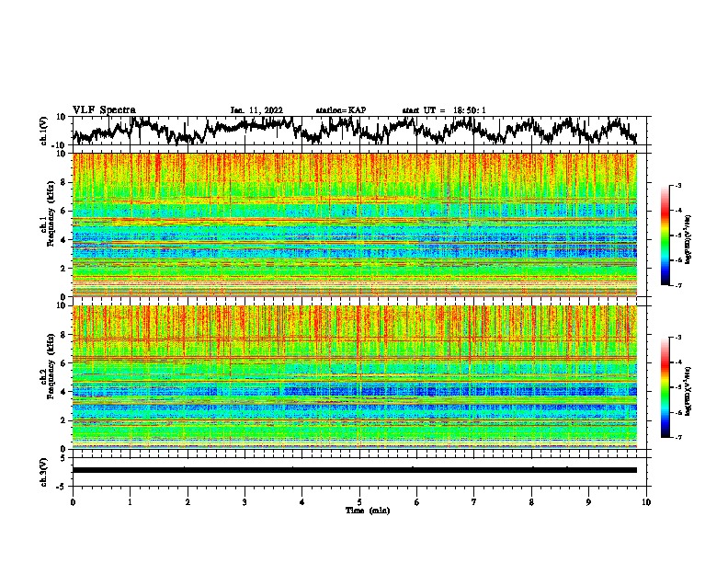Click the ch.2 spectrogram color scale bar
Viewport: 728px width, 563px height.
click(x=665, y=387)
